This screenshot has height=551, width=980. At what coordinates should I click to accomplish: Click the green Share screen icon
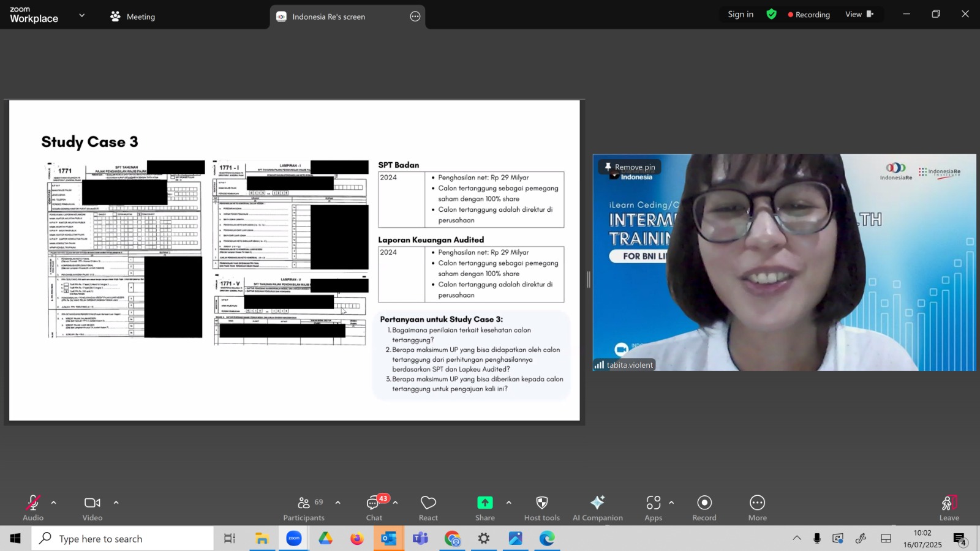485,503
